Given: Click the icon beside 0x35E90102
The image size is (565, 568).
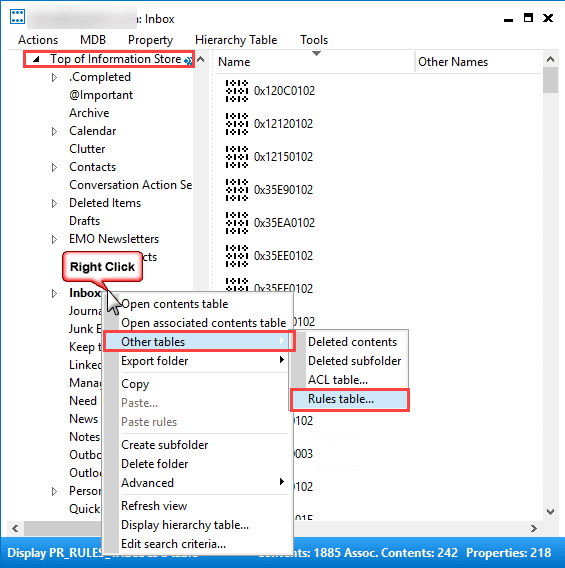Looking at the screenshot, I should [237, 190].
